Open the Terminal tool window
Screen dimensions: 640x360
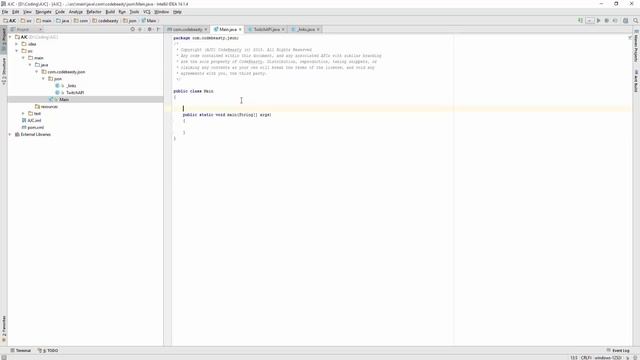click(20, 350)
